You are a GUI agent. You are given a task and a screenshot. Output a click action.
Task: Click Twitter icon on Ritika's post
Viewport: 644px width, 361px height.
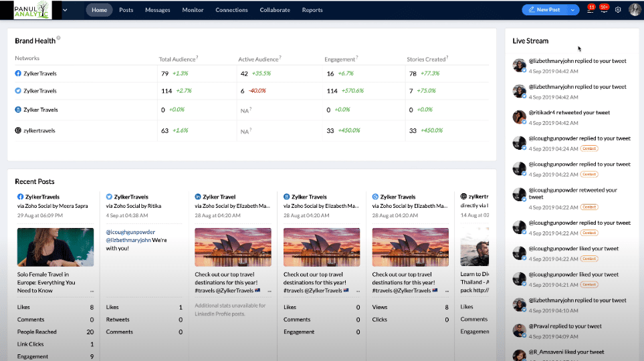109,197
